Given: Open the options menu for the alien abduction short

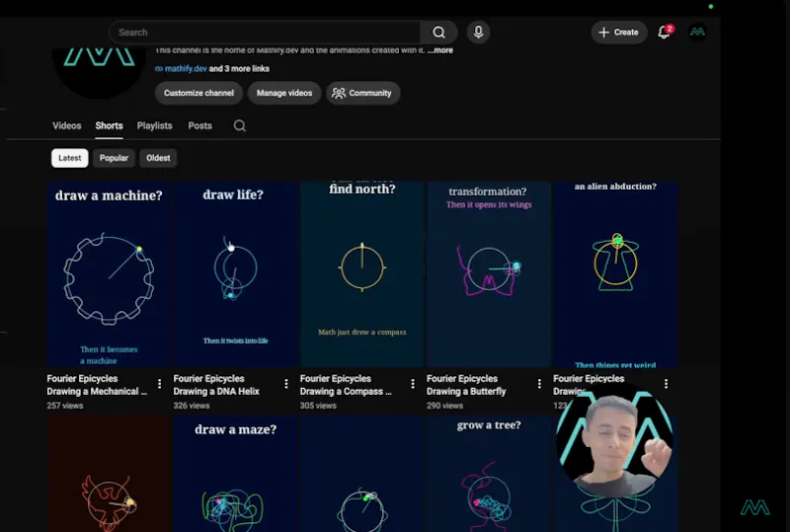Looking at the screenshot, I should [x=666, y=384].
